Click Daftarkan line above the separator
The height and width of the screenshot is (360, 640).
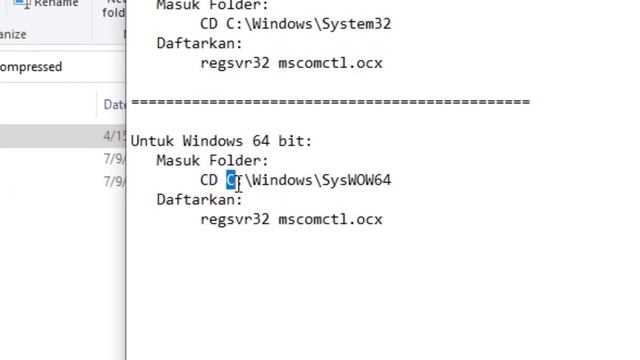[x=200, y=43]
